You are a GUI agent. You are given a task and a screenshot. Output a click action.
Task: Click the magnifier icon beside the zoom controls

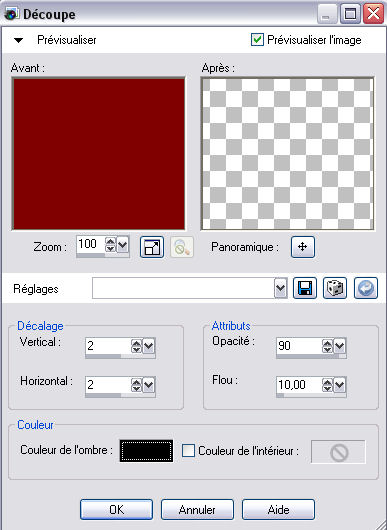182,247
